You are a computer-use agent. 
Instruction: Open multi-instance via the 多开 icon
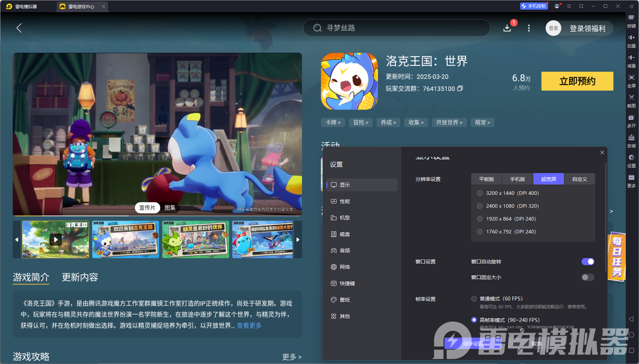click(x=631, y=121)
